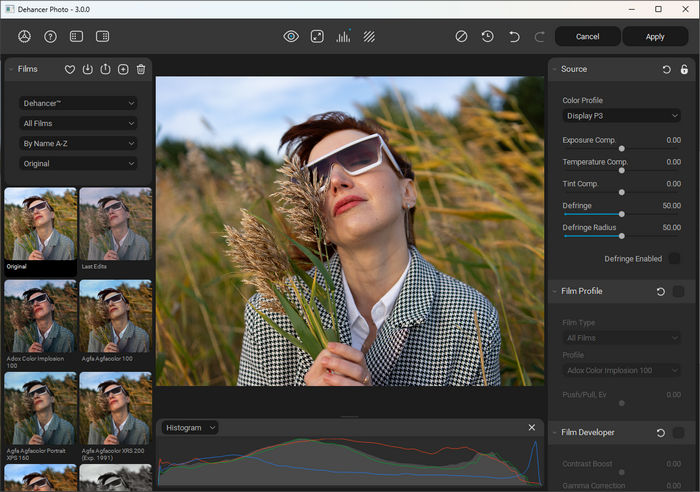This screenshot has height=492, width=700.
Task: Reset the Film Profile settings
Action: (x=661, y=292)
